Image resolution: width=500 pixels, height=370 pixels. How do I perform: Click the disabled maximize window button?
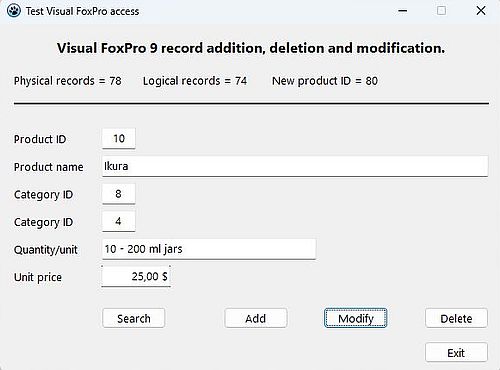(x=441, y=11)
